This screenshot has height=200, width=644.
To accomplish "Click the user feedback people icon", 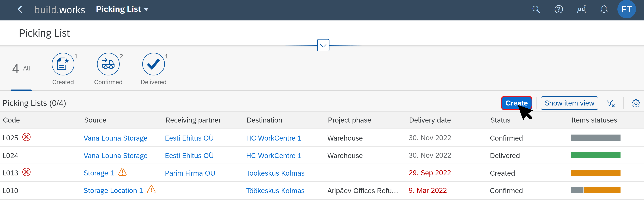I will (x=581, y=9).
